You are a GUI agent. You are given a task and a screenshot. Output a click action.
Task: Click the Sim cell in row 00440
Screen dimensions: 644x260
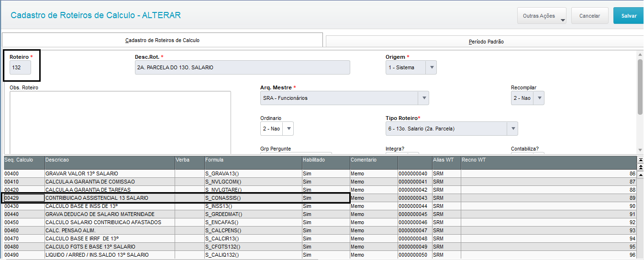click(325, 214)
